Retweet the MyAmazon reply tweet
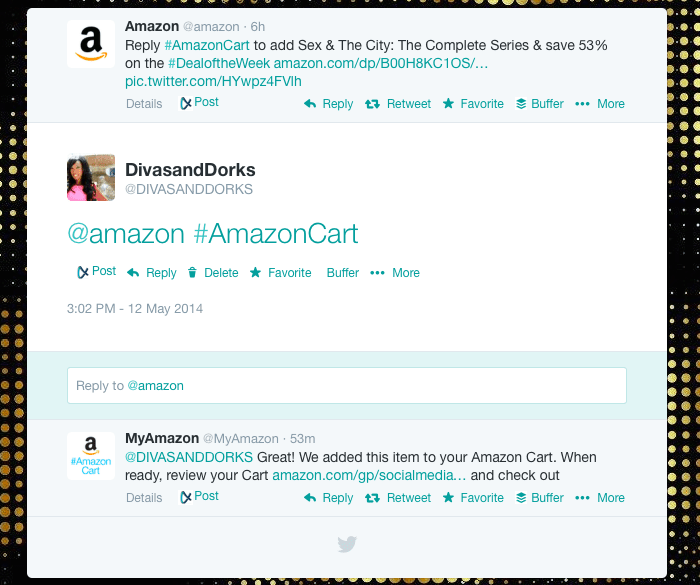Image resolution: width=700 pixels, height=585 pixels. 398,498
